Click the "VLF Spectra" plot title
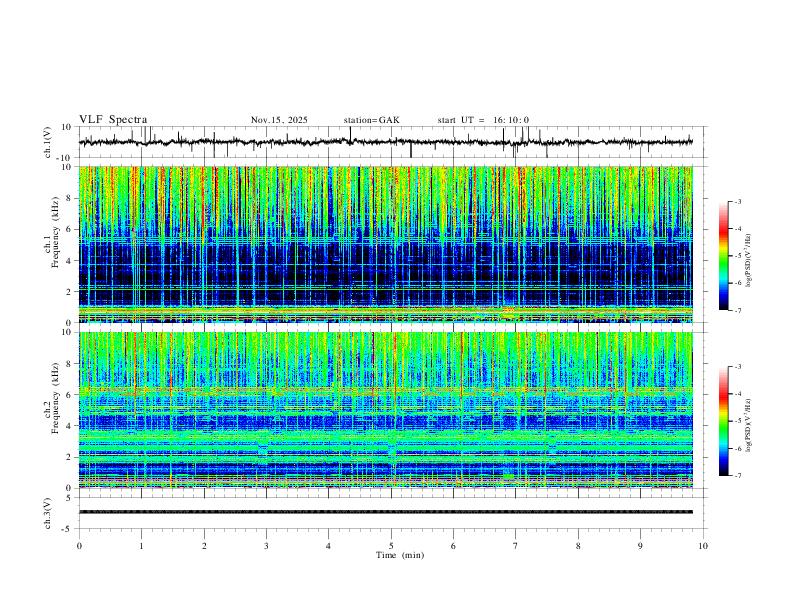Image resolution: width=792 pixels, height=612 pixels. [x=113, y=120]
